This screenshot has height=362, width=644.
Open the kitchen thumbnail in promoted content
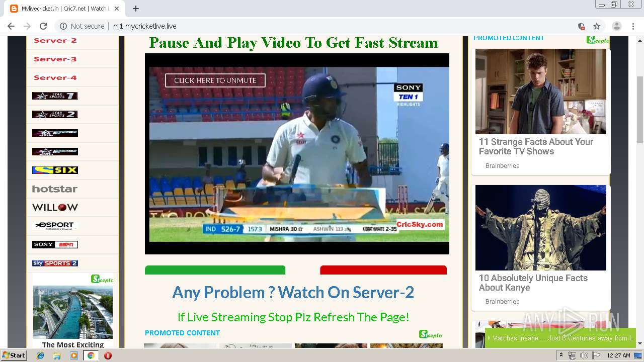point(541,92)
